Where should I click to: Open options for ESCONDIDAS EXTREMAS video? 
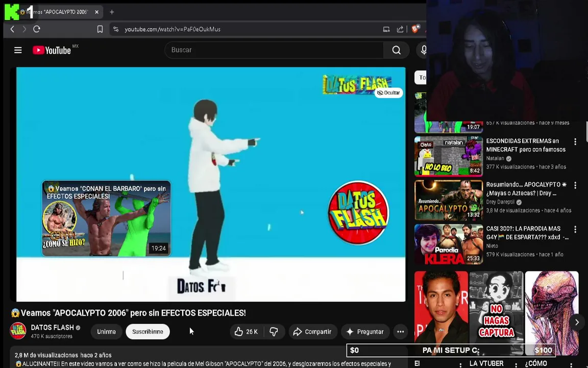tap(575, 142)
